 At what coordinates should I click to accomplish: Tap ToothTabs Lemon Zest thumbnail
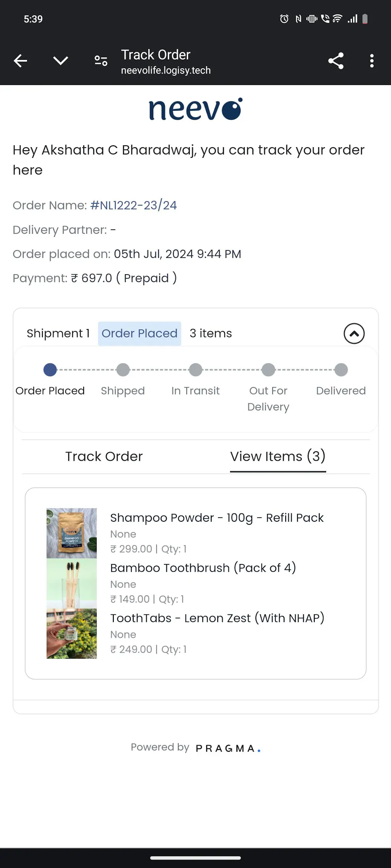point(72,634)
